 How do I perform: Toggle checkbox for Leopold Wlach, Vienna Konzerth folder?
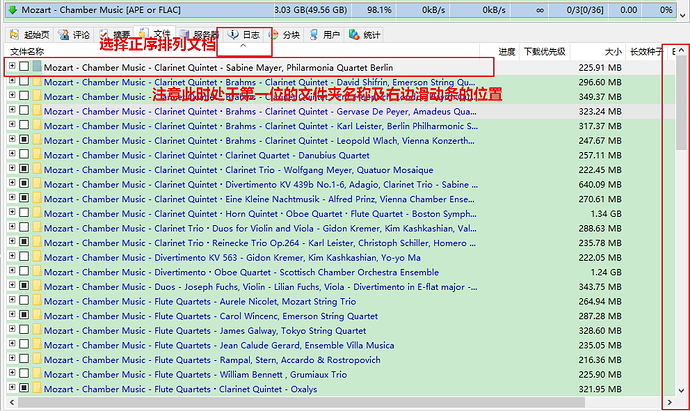point(24,139)
